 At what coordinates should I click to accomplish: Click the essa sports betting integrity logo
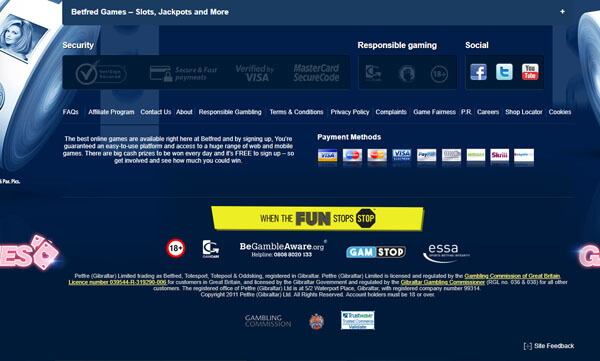(x=446, y=253)
